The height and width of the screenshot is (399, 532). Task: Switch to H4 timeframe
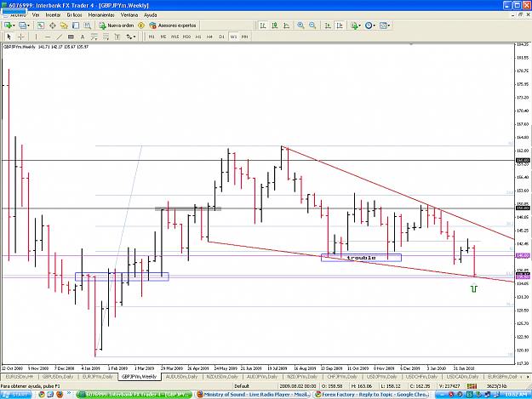pos(210,37)
